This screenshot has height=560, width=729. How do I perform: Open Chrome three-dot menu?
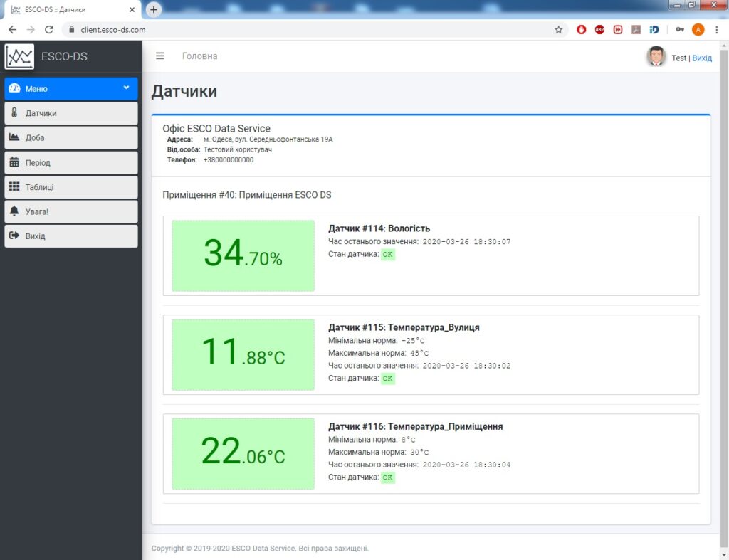(716, 30)
